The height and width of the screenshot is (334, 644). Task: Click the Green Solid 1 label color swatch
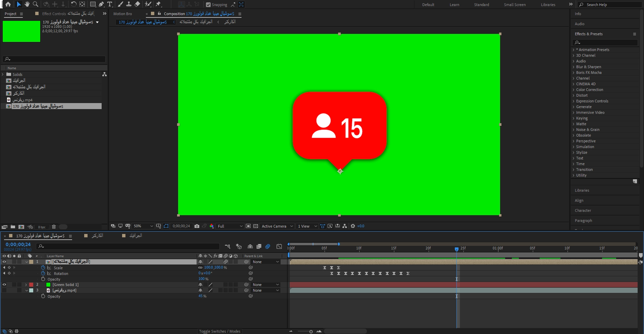31,285
